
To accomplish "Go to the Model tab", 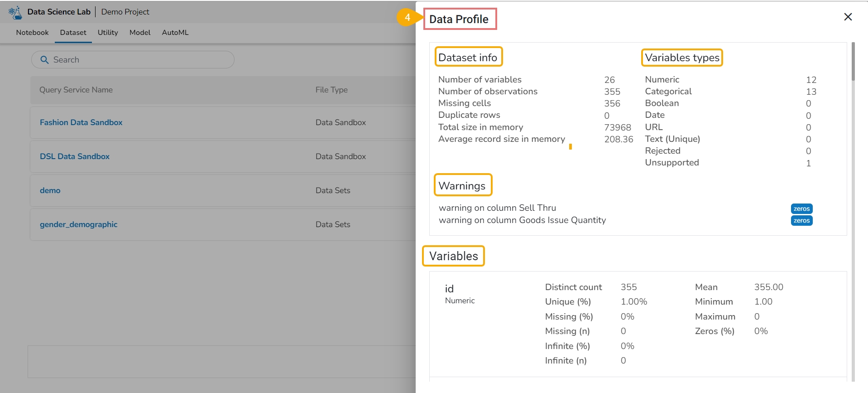I will click(140, 33).
